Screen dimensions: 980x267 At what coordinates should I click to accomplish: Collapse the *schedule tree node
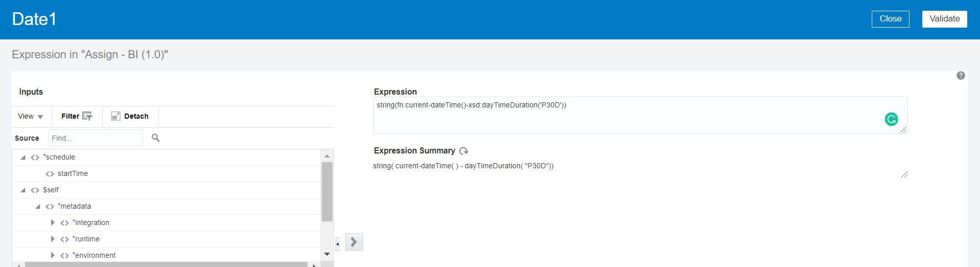pos(23,158)
